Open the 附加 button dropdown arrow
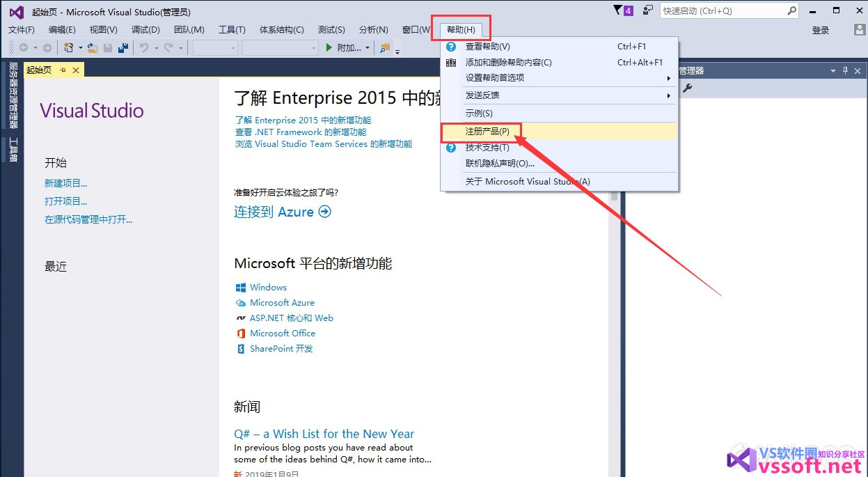This screenshot has height=477, width=868. point(368,48)
